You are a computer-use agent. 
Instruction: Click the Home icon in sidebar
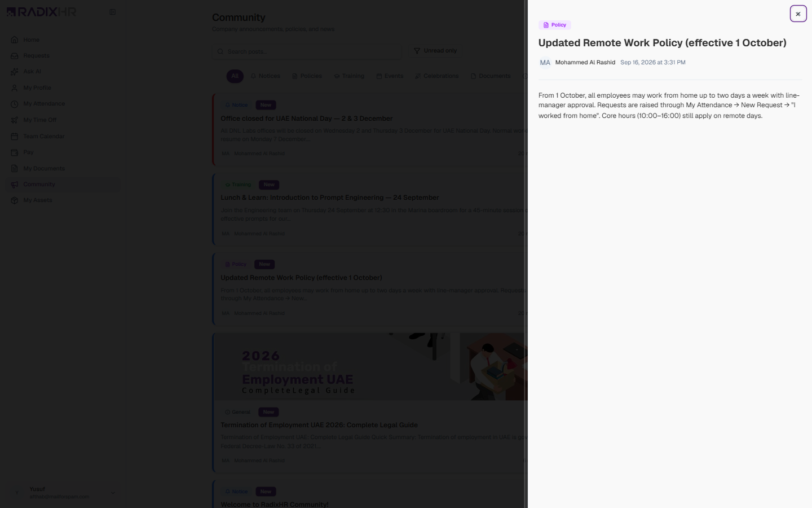(x=15, y=40)
